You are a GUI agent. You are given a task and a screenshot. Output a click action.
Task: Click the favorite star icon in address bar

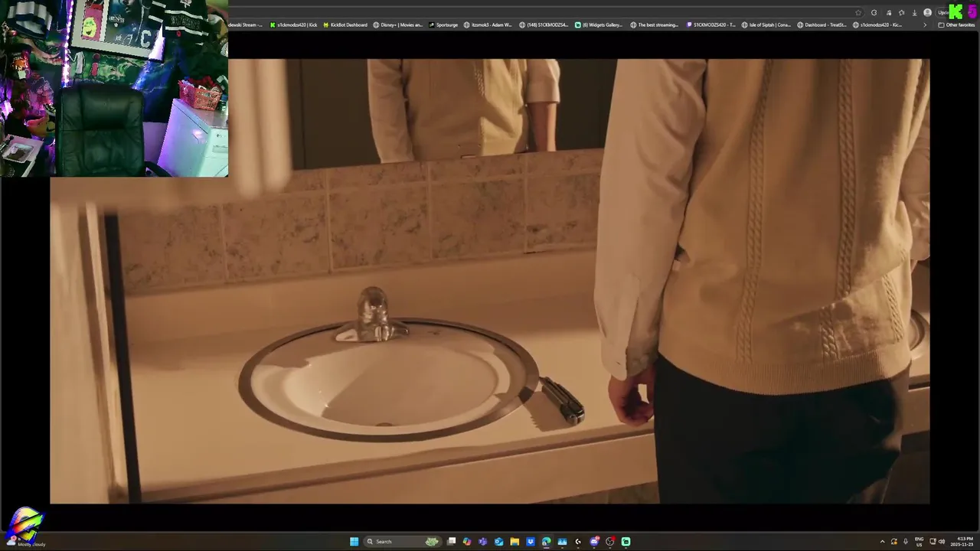(x=858, y=13)
